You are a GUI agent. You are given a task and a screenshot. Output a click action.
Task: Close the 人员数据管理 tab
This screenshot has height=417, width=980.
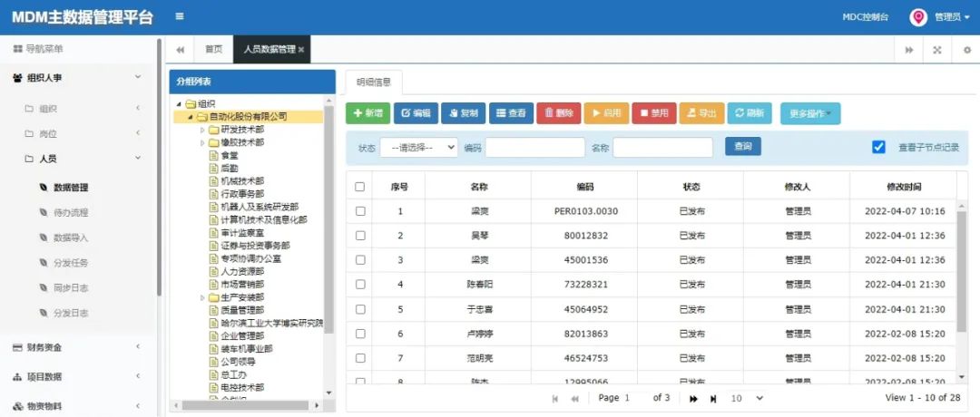coord(301,50)
